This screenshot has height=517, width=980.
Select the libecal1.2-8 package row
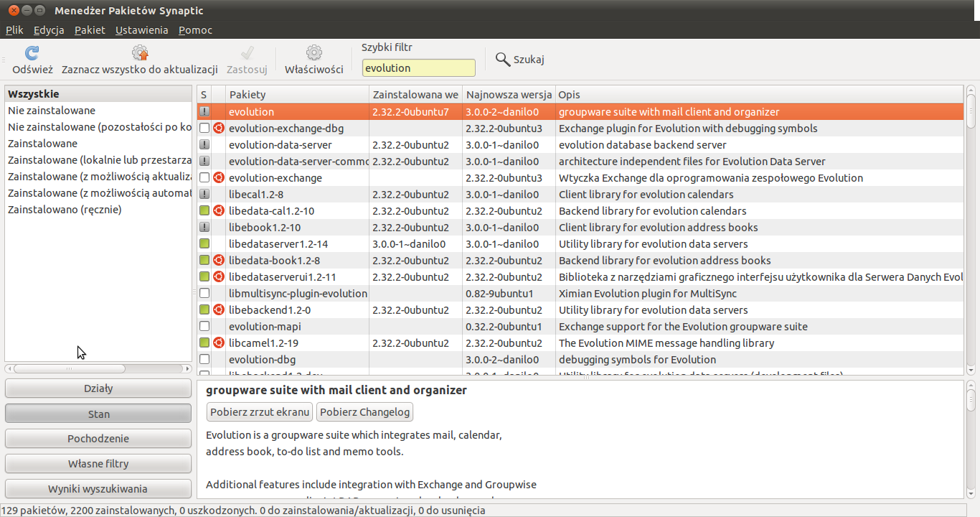pos(580,195)
